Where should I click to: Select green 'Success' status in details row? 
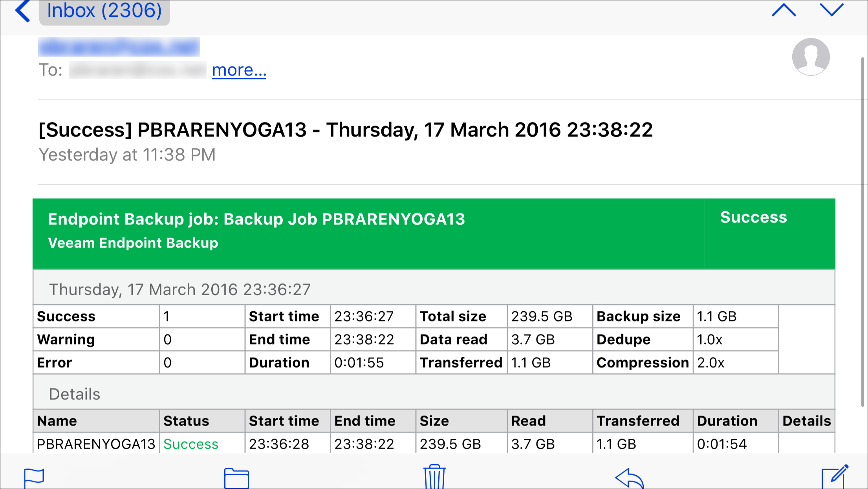pyautogui.click(x=191, y=444)
